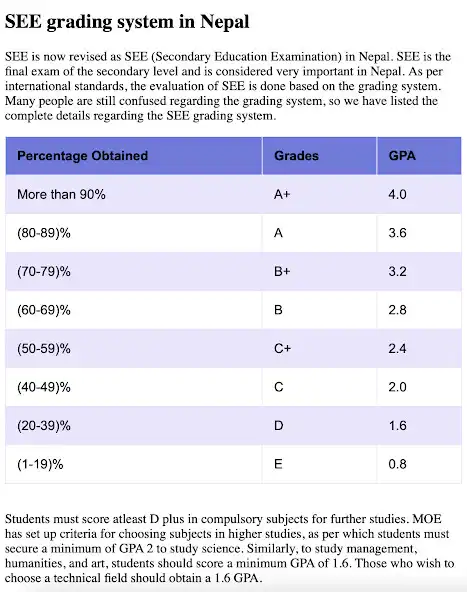Image resolution: width=467 pixels, height=592 pixels.
Task: Select the (20-39)% percentage cell
Action: click(x=134, y=426)
